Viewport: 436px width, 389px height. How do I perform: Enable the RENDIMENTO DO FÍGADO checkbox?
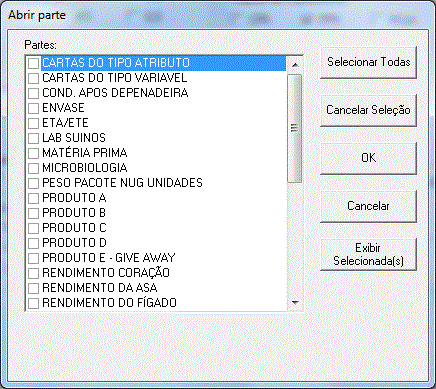click(33, 303)
